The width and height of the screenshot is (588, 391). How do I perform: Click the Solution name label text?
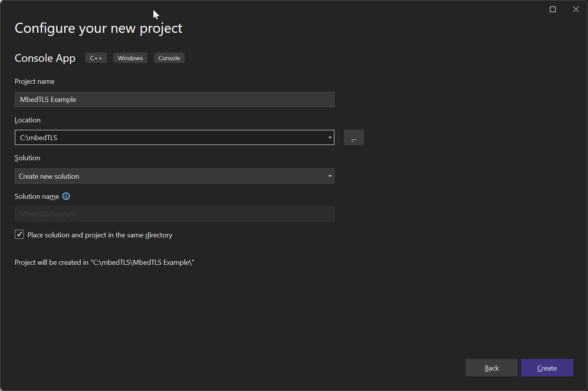(x=37, y=196)
